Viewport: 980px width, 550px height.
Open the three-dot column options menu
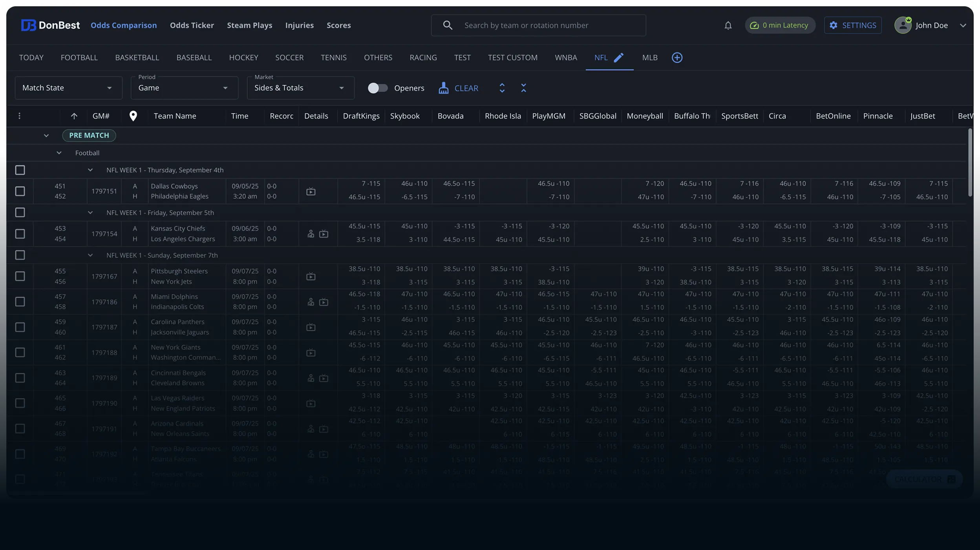tap(19, 116)
